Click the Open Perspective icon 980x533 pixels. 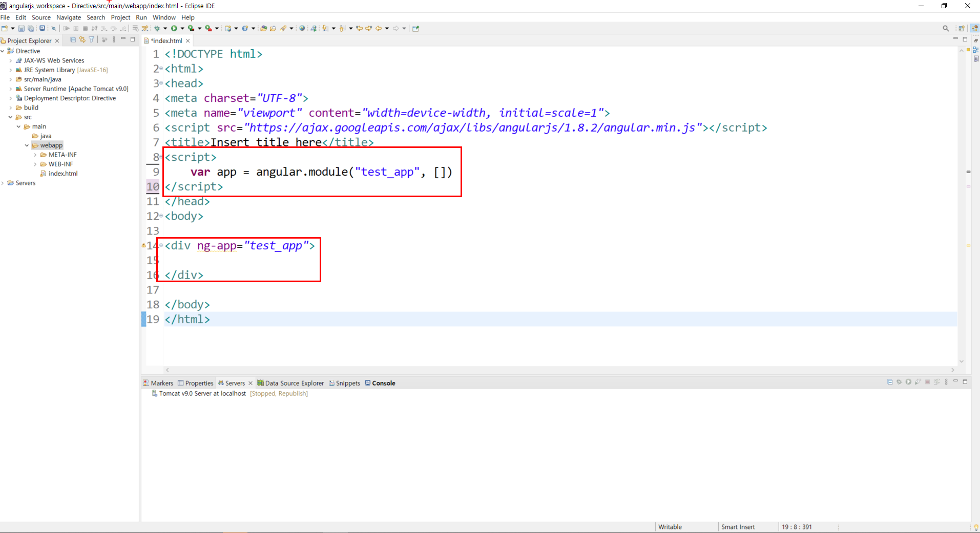[962, 28]
